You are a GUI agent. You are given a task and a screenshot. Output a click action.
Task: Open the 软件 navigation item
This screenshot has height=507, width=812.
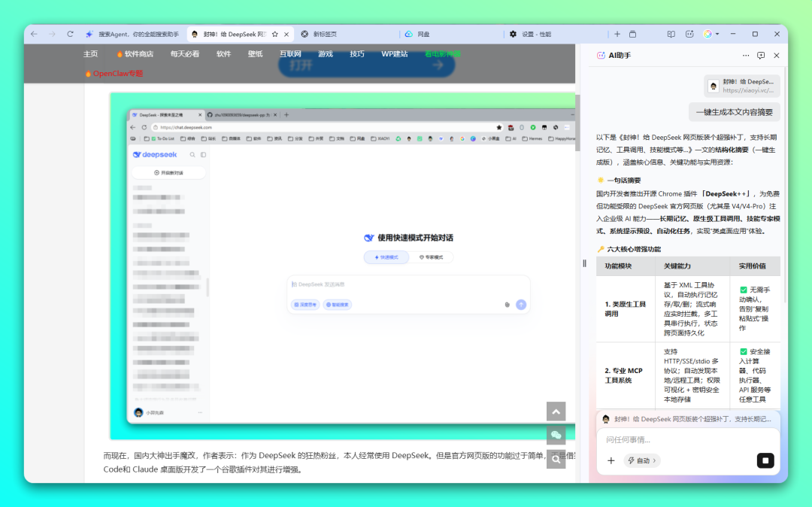click(224, 54)
